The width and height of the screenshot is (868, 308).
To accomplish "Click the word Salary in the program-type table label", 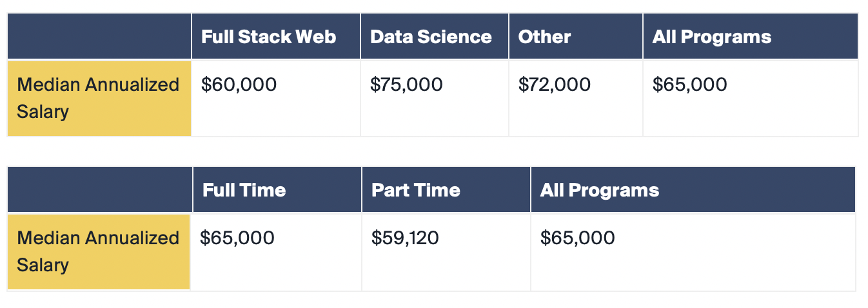I will 43,111.
